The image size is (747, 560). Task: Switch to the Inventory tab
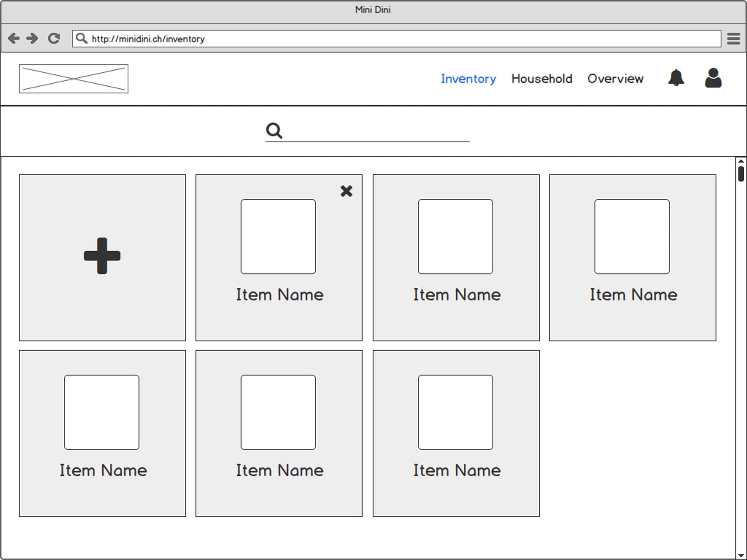[x=468, y=79]
